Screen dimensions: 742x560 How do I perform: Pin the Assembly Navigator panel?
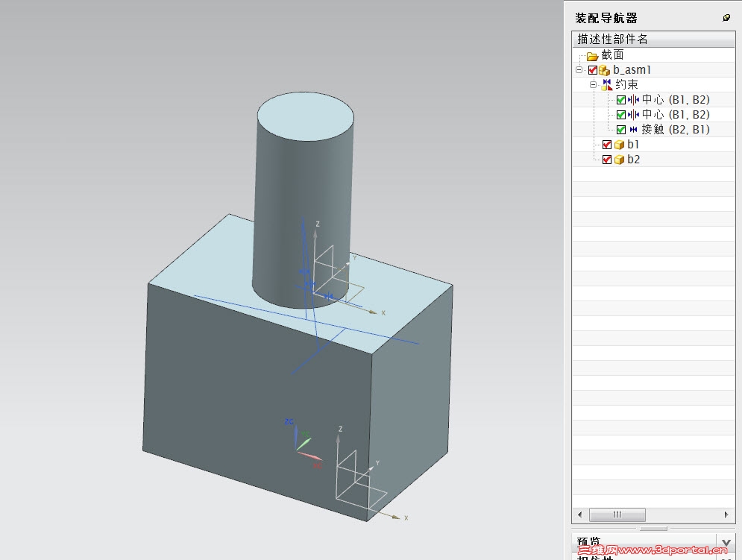pos(726,17)
